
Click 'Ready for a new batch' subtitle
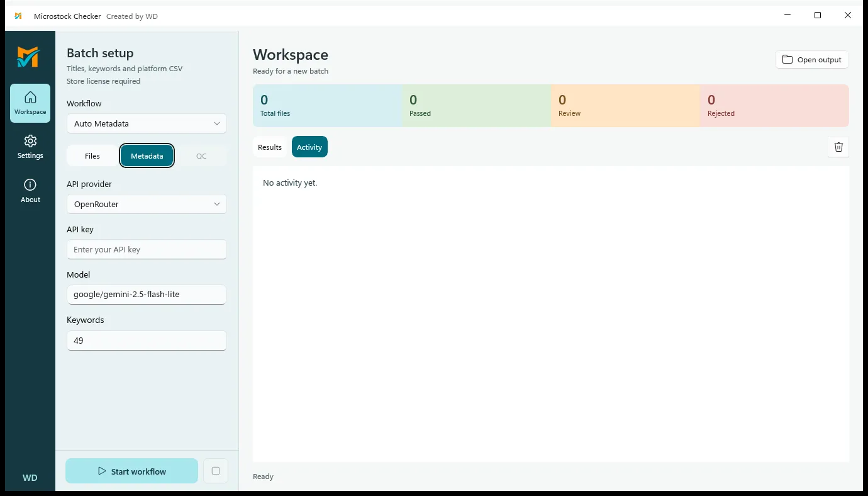tap(291, 71)
